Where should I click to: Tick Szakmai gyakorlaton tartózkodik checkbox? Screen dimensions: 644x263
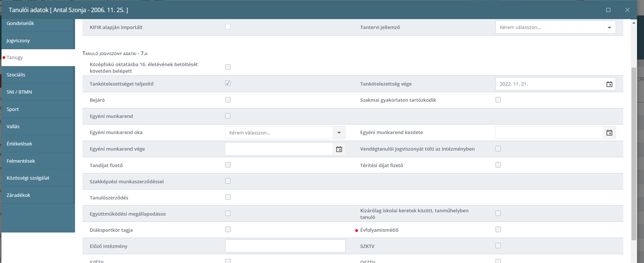(x=498, y=100)
